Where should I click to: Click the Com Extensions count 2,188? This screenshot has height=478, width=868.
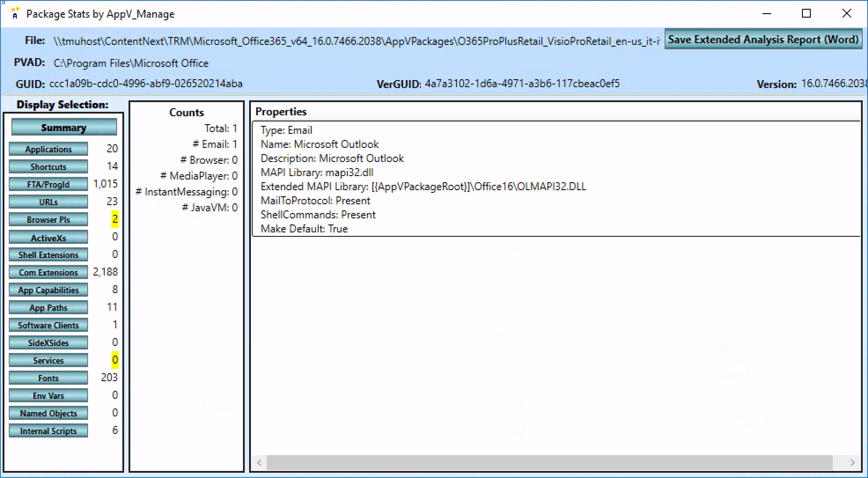click(105, 272)
